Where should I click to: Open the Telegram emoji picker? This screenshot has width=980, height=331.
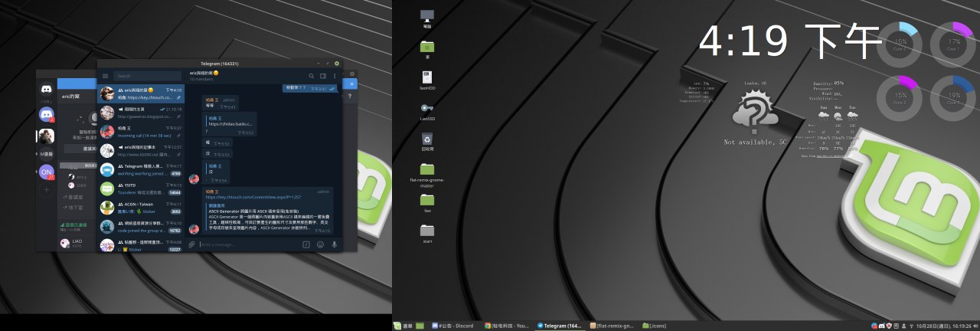(320, 244)
